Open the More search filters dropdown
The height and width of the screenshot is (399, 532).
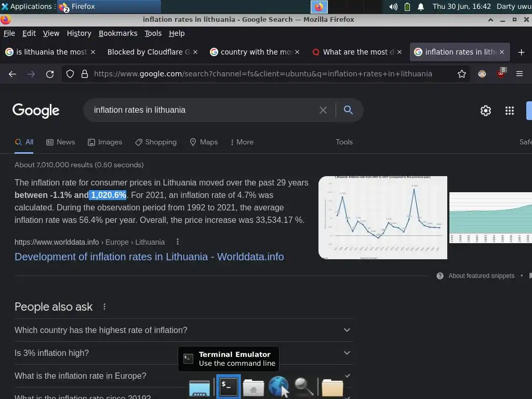pyautogui.click(x=242, y=142)
